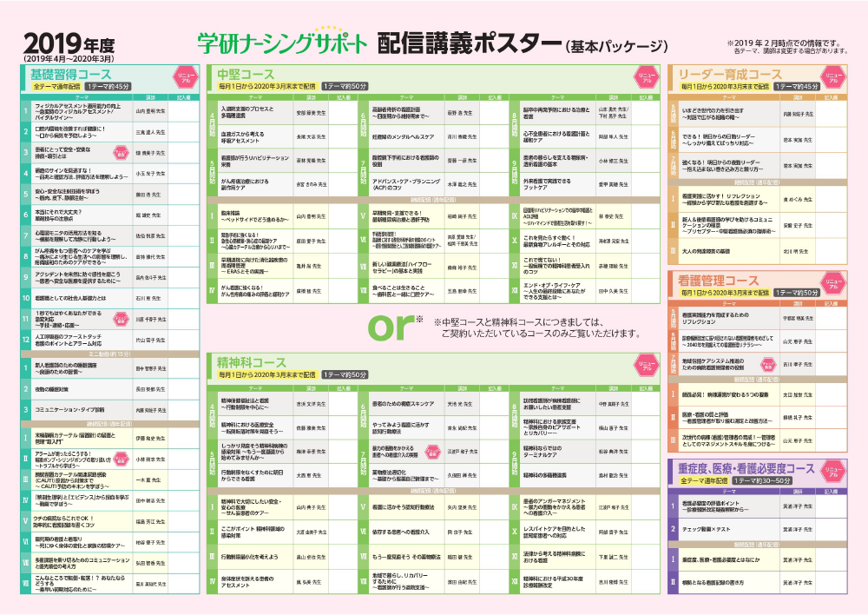The height and width of the screenshot is (615, 868).
Task: Click the pink hexagon badge in 基礎習得コース row 11
Action: click(120, 319)
